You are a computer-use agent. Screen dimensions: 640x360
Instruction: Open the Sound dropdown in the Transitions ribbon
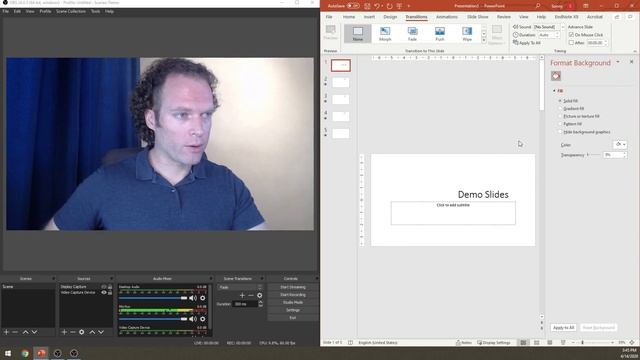point(562,27)
